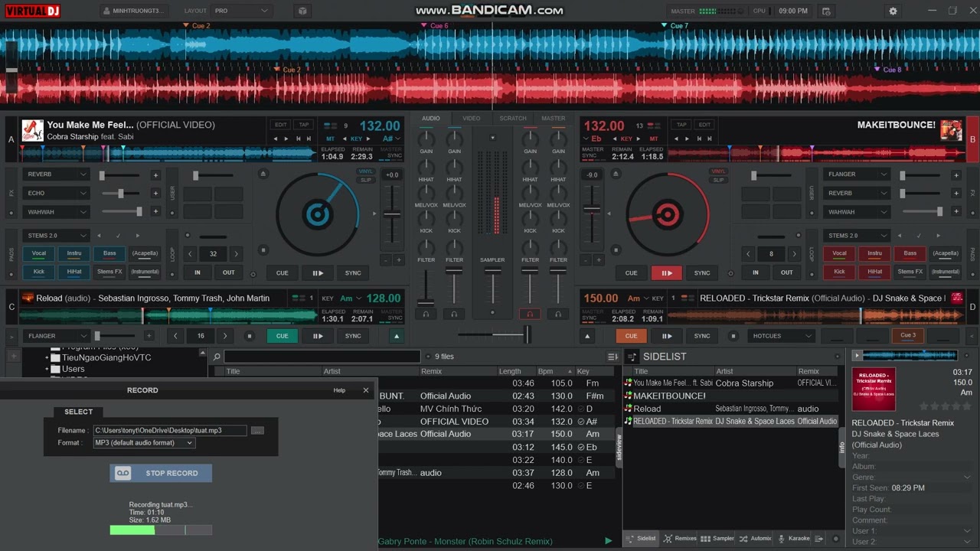This screenshot has height=551, width=980.
Task: Toggle MT master tempo on deck A
Action: [x=330, y=139]
